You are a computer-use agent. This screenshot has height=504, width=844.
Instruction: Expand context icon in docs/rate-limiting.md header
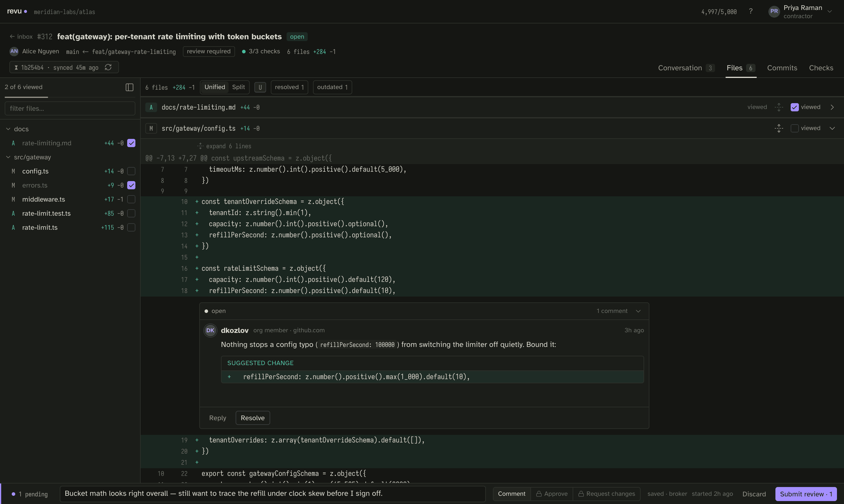(x=779, y=107)
